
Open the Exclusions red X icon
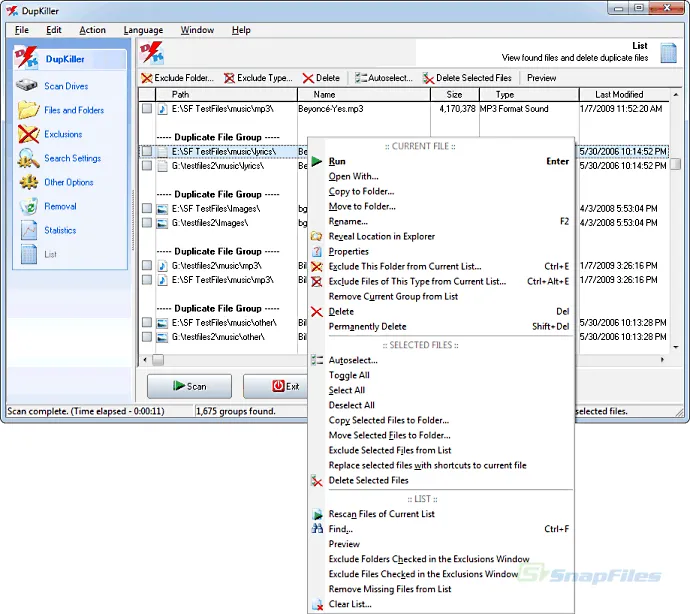click(x=28, y=134)
